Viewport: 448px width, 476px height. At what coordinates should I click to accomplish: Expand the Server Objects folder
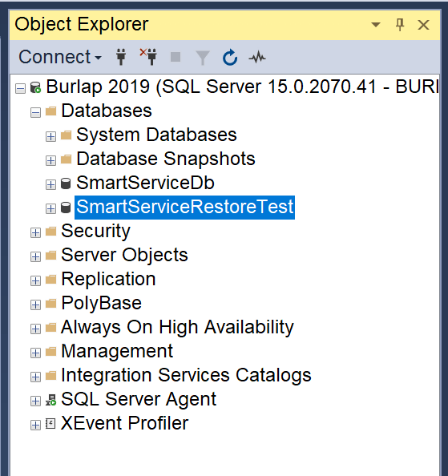35,256
